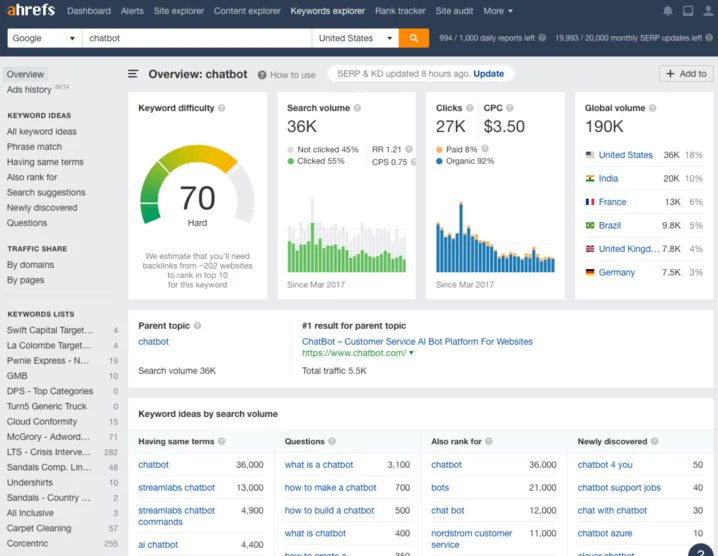Click the keyword search input field
The width and height of the screenshot is (718, 556).
coord(197,38)
